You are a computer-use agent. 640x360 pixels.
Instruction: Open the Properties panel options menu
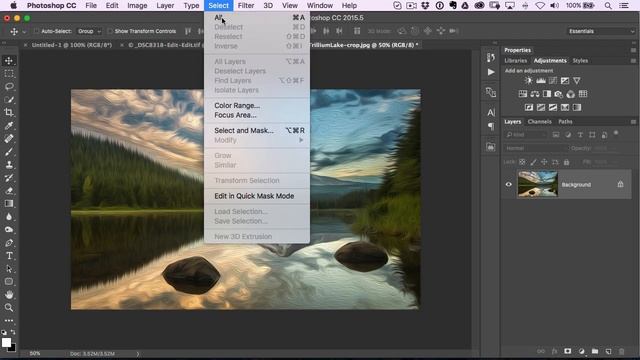(x=633, y=50)
